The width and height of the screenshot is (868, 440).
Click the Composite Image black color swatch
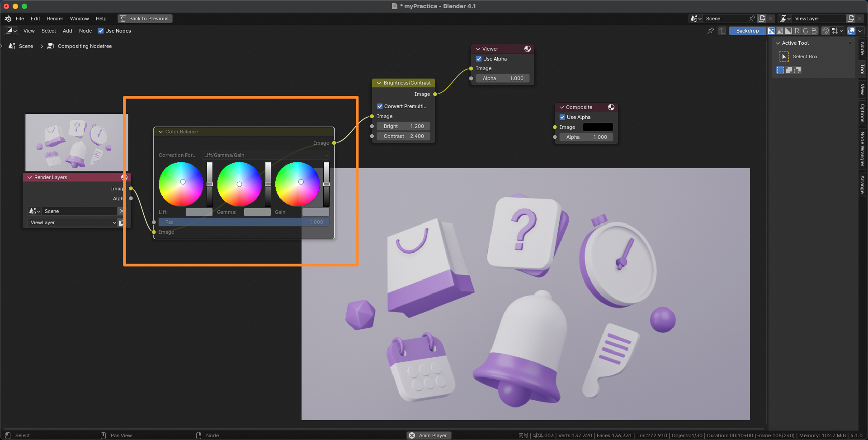598,127
